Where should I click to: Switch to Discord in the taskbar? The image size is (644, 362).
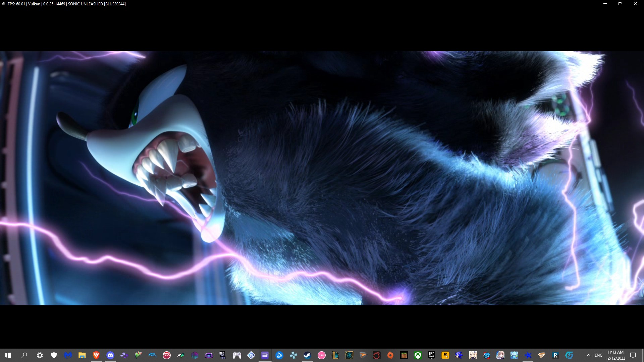pos(110,355)
